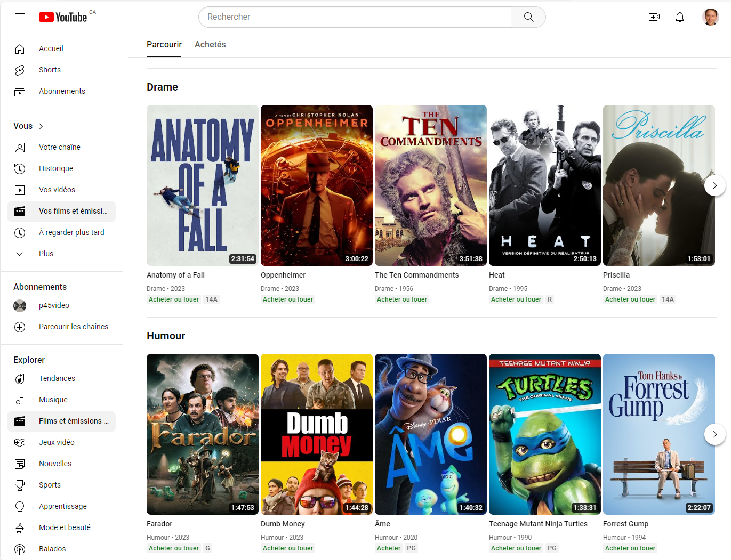Click the À regarder plus tard clock icon

click(20, 232)
